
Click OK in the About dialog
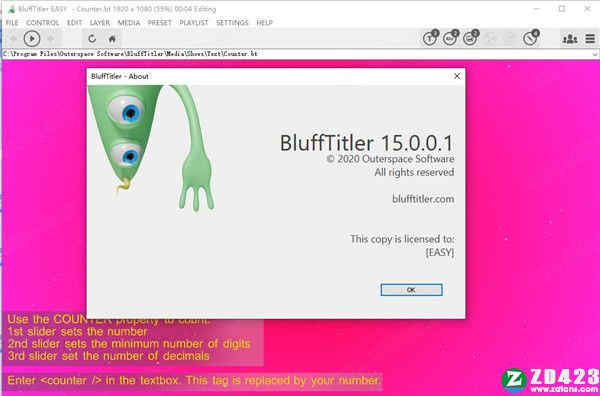(411, 290)
